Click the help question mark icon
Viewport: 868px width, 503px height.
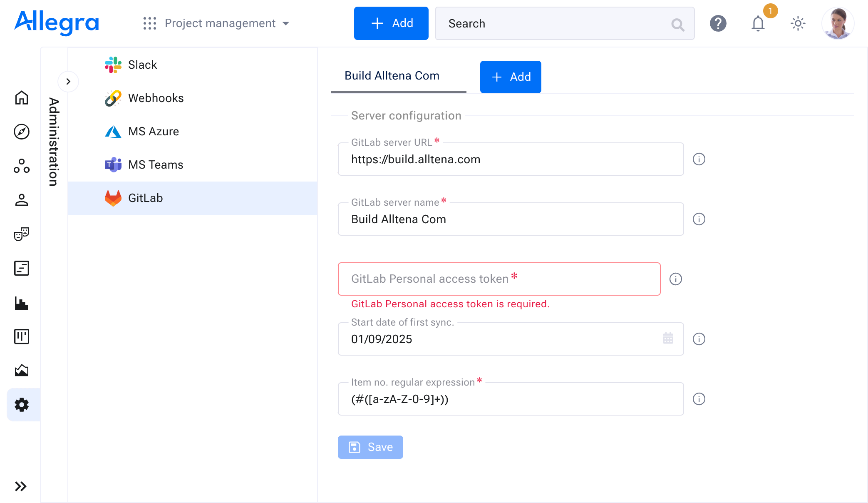718,23
